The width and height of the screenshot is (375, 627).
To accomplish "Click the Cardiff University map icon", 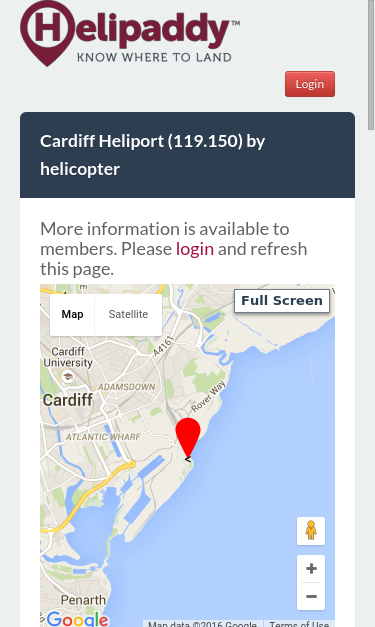I will tap(68, 376).
